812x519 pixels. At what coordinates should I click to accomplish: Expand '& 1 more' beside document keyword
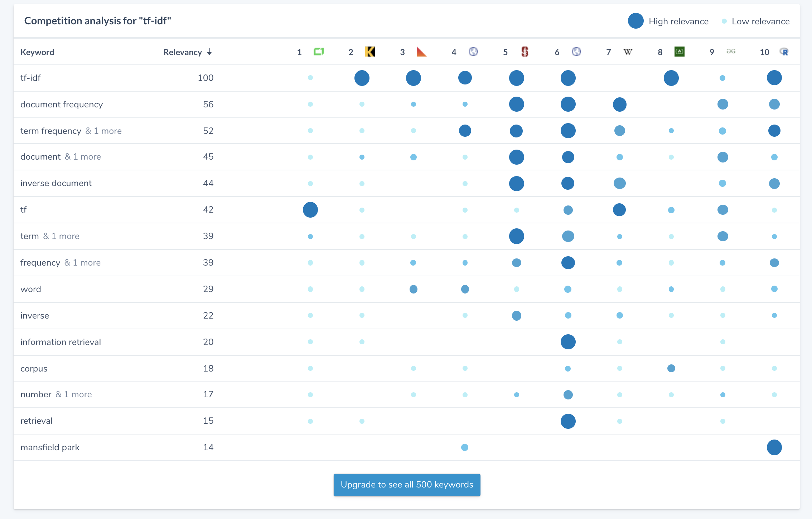83,157
